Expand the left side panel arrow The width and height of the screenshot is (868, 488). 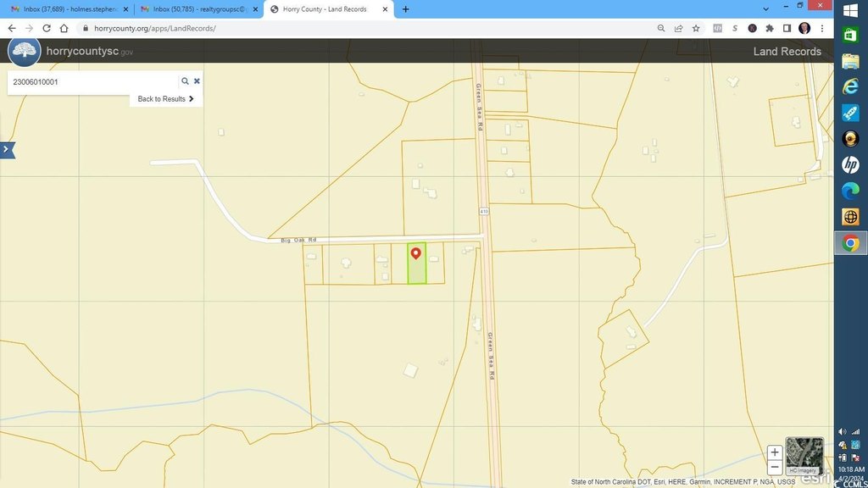coord(7,150)
